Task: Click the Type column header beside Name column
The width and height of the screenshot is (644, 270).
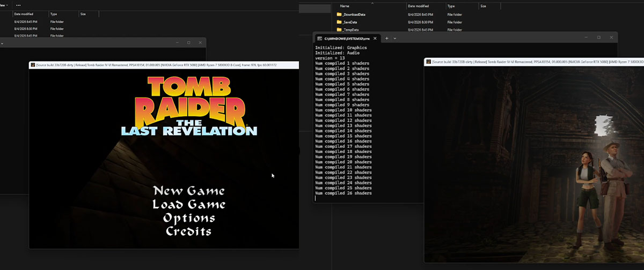Action: [451, 6]
